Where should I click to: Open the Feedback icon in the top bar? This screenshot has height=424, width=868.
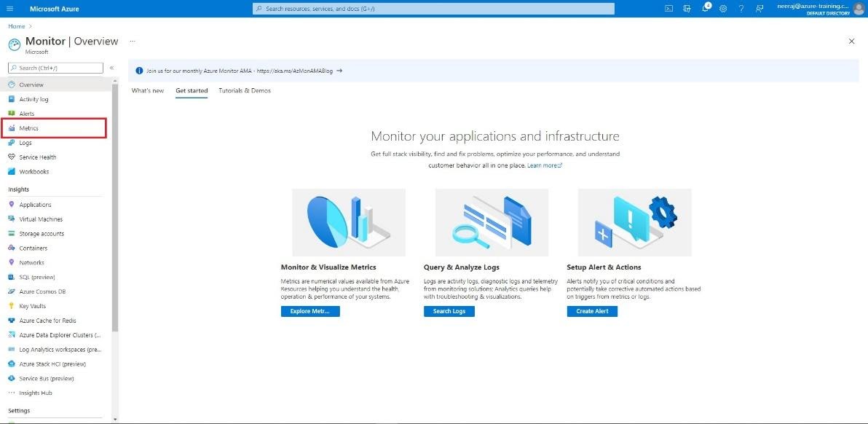[x=759, y=9]
